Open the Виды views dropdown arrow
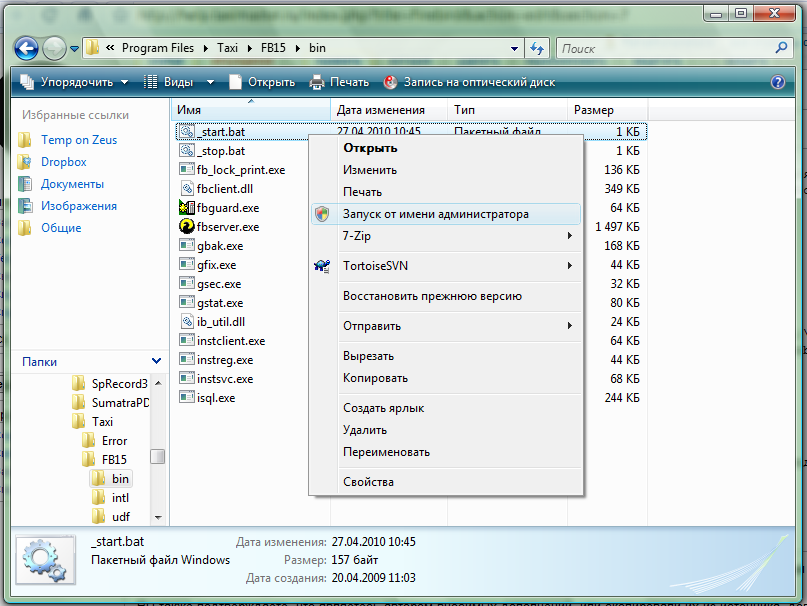The height and width of the screenshot is (606, 807). (210, 82)
